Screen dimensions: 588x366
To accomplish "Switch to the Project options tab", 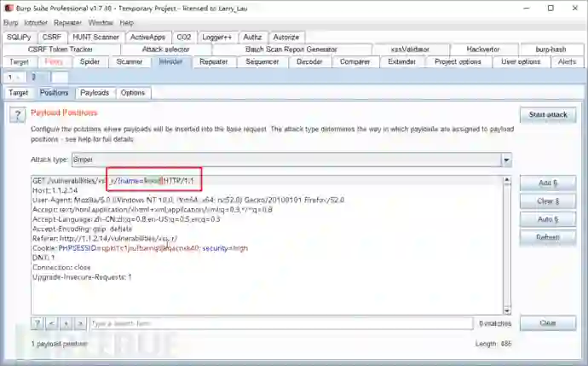I will point(458,62).
